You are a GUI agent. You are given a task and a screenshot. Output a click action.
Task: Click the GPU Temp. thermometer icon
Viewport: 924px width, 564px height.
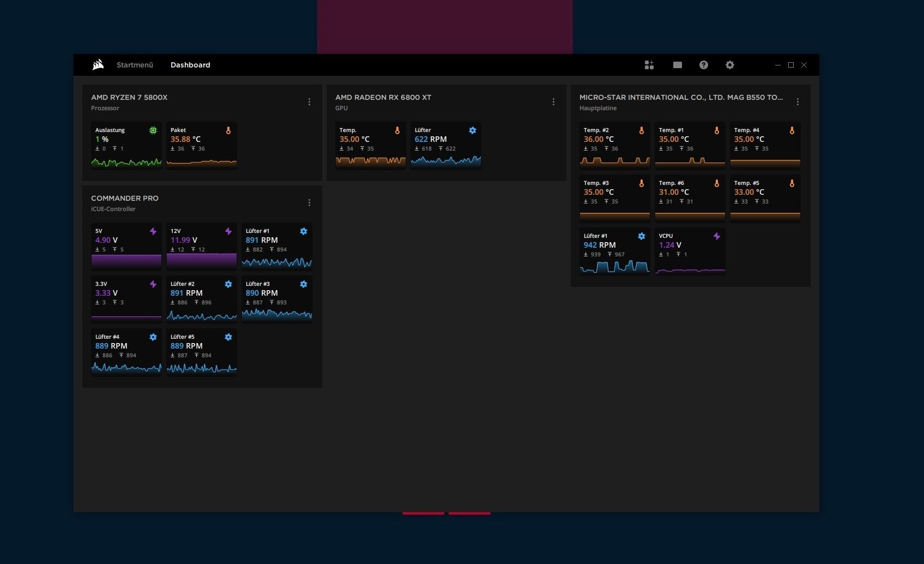point(397,130)
